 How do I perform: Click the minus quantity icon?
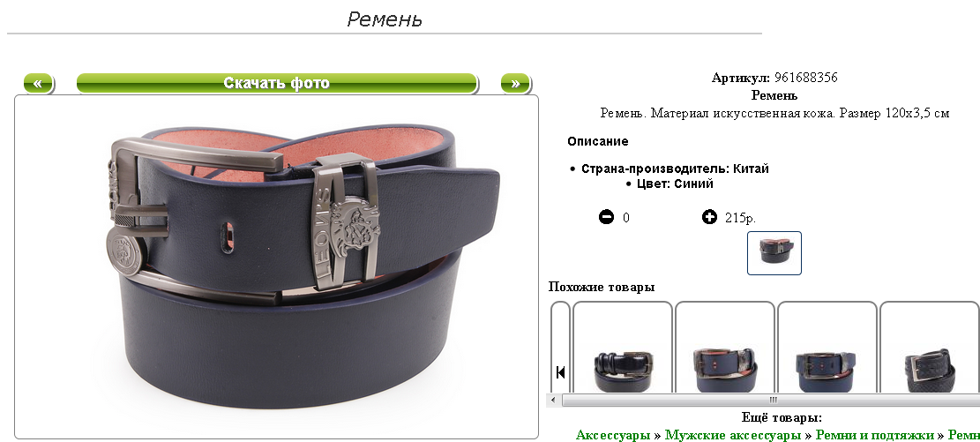point(606,217)
